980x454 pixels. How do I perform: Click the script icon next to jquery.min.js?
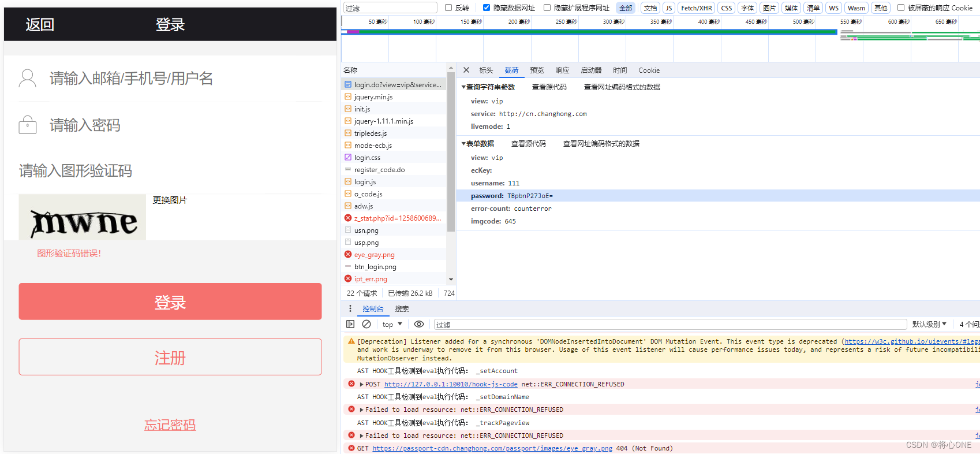coord(348,96)
